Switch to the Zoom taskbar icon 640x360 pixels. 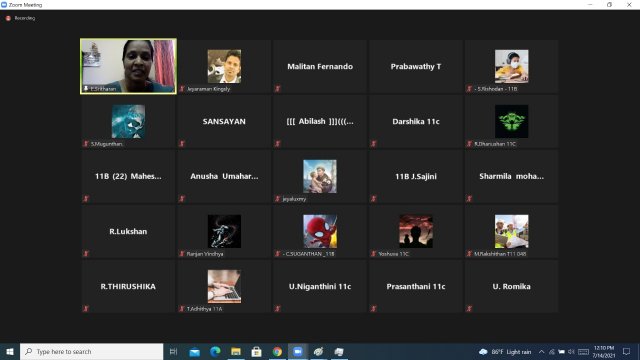(298, 351)
